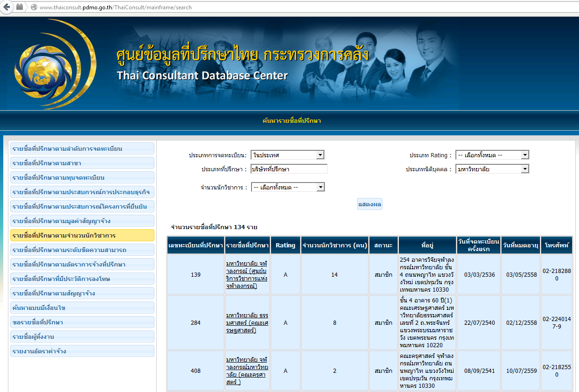Click the golden ministry emblem logo
The width and height of the screenshot is (579, 392).
click(55, 65)
